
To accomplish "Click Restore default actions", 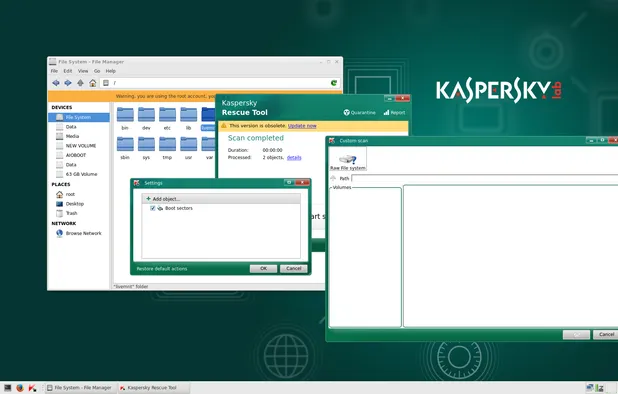I will coord(162,269).
